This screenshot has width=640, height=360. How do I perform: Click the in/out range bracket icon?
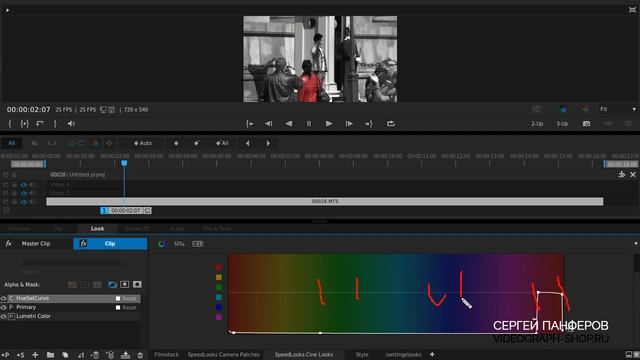coord(25,124)
